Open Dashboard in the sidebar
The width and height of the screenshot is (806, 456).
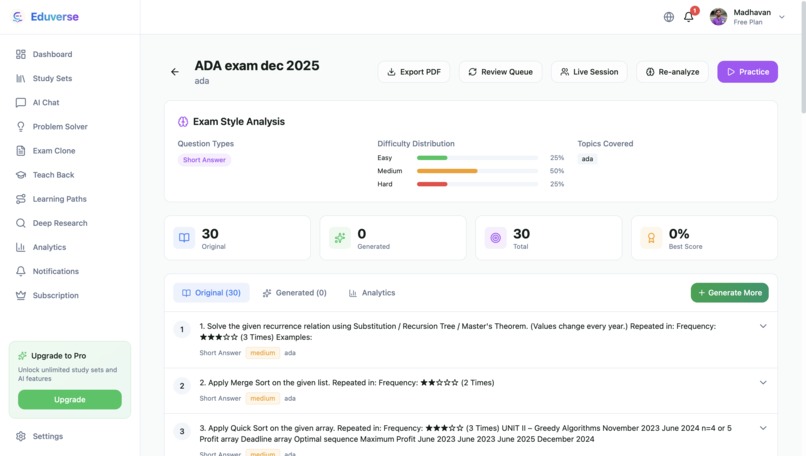coord(70,54)
